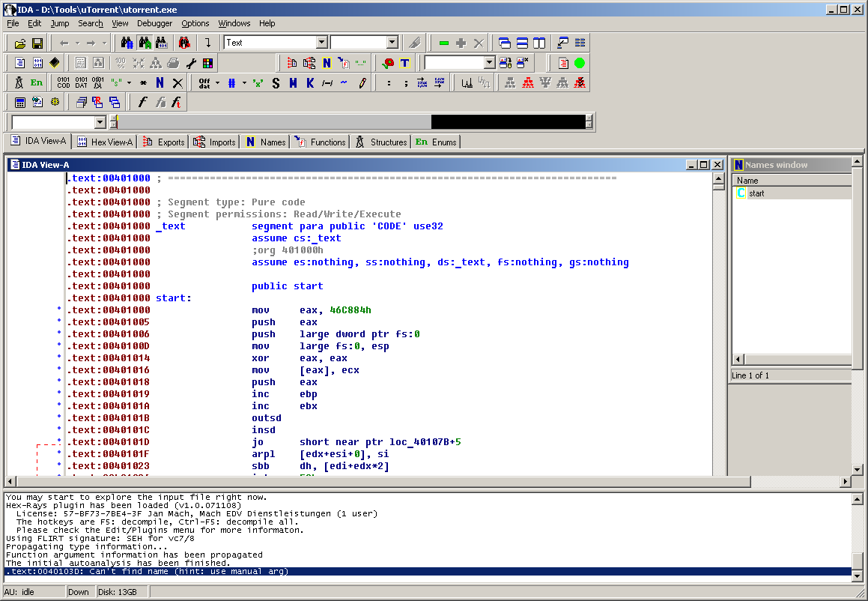
Task: Click the yellow-boxed T type icon
Action: (x=404, y=63)
